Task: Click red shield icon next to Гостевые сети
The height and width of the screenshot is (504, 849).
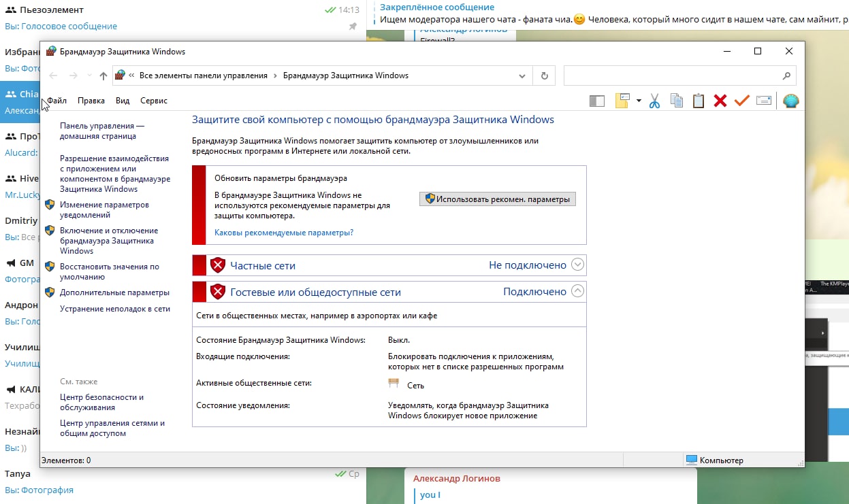Action: (x=218, y=292)
